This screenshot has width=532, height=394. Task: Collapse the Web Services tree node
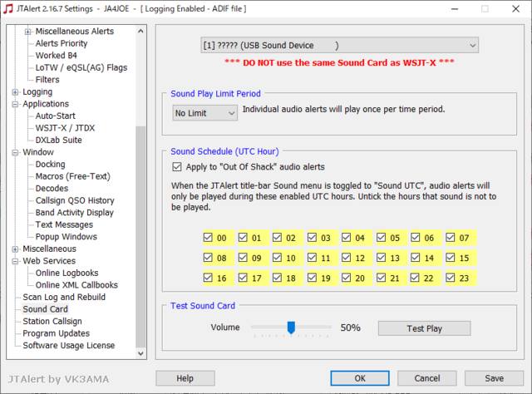pos(15,261)
